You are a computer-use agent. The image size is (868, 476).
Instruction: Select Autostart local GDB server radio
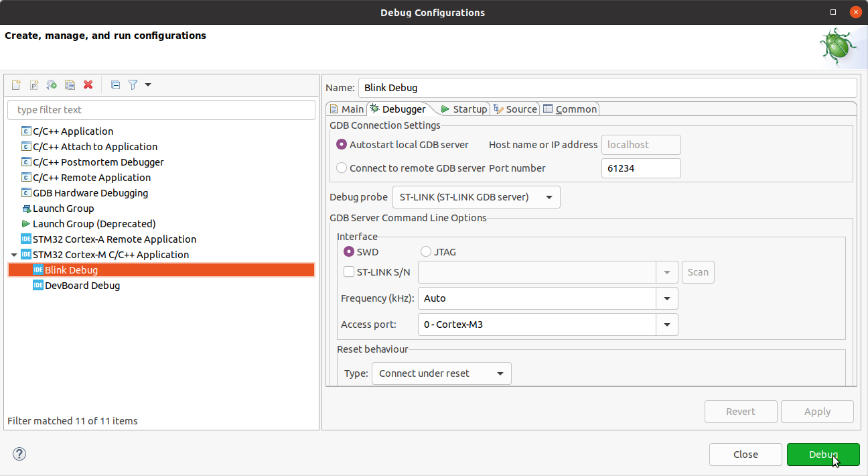(x=342, y=145)
